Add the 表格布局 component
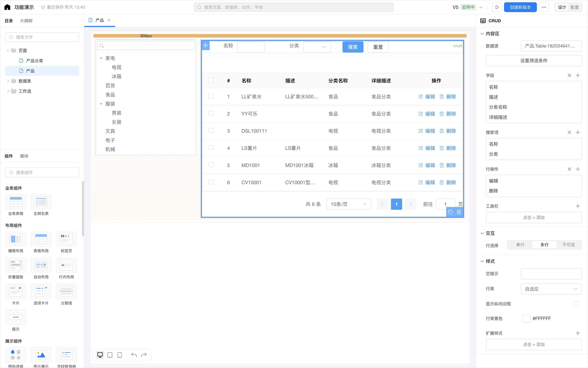Screen dimensions: 588x368 pos(41,242)
